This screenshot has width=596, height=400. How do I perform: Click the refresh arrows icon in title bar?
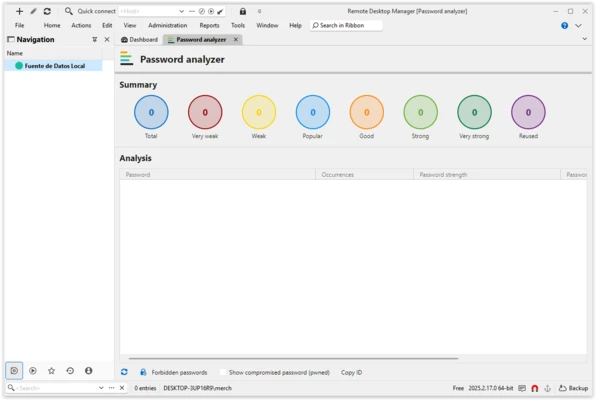point(47,11)
